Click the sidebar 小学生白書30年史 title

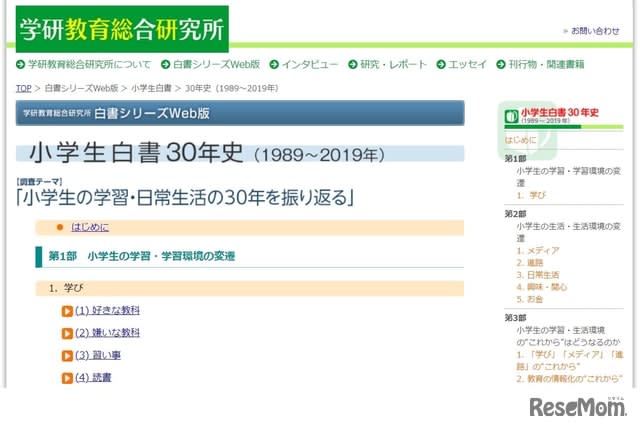560,113
